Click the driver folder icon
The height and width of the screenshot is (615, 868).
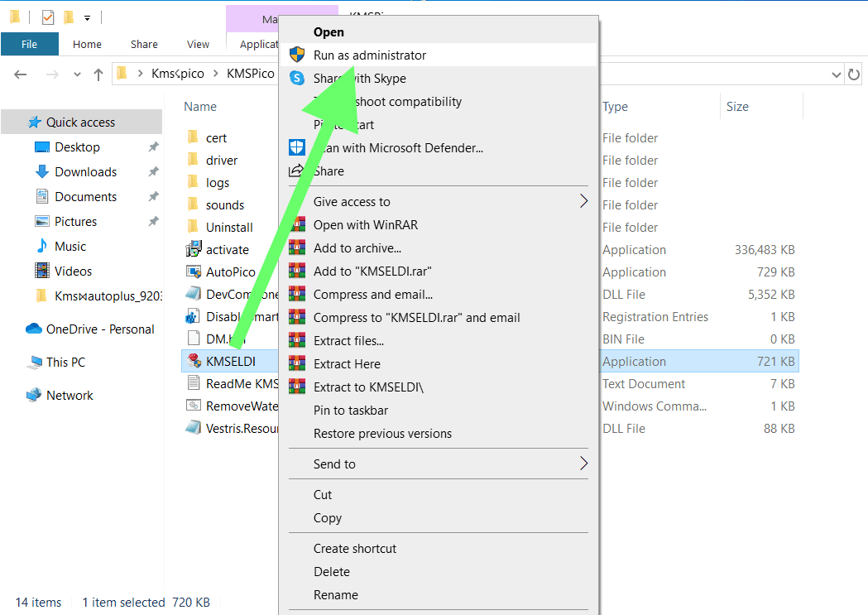click(193, 160)
